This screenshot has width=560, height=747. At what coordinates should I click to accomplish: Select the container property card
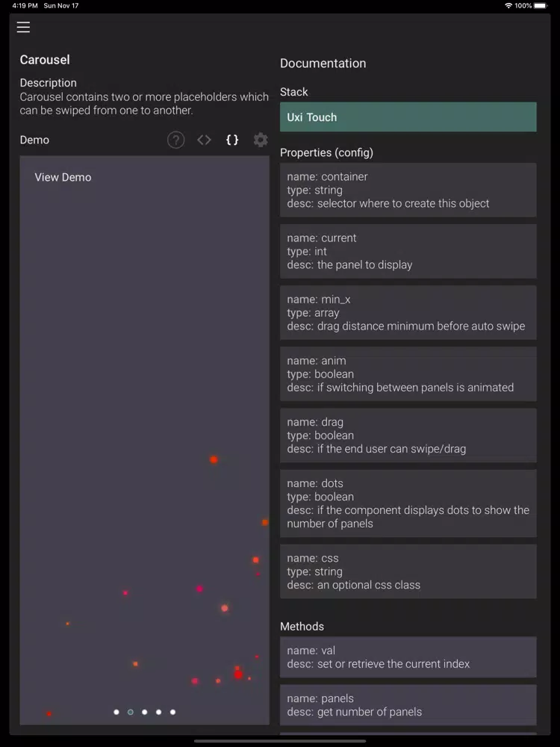coord(408,190)
